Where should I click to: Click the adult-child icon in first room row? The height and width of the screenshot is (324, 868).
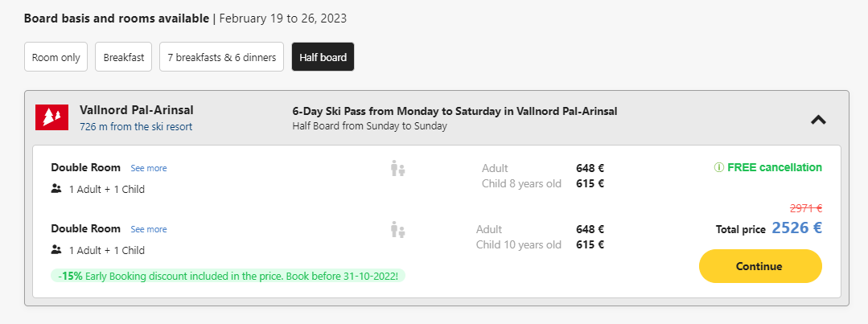tap(397, 168)
